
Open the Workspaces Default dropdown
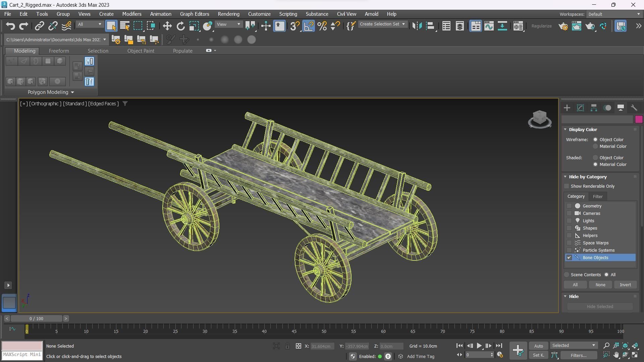tap(614, 14)
